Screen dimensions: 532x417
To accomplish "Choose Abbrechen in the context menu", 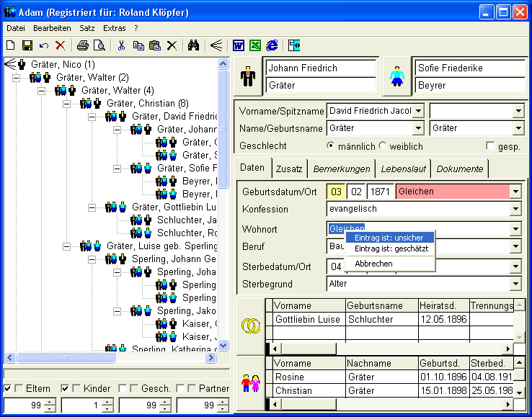I will click(389, 264).
